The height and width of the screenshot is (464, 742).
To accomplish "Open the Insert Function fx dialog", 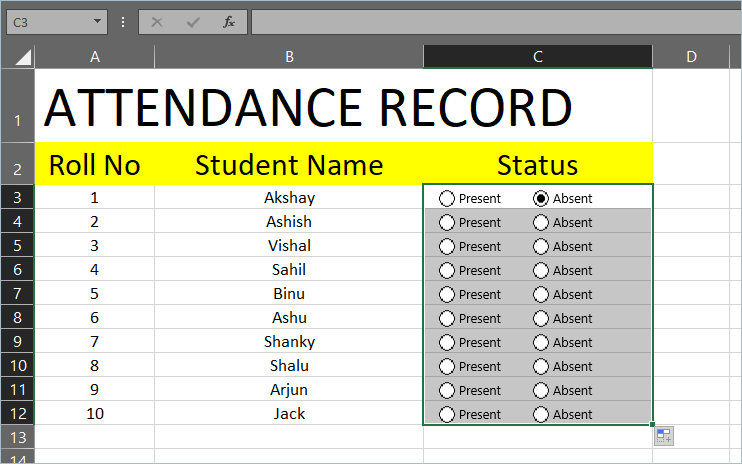I will pyautogui.click(x=229, y=21).
